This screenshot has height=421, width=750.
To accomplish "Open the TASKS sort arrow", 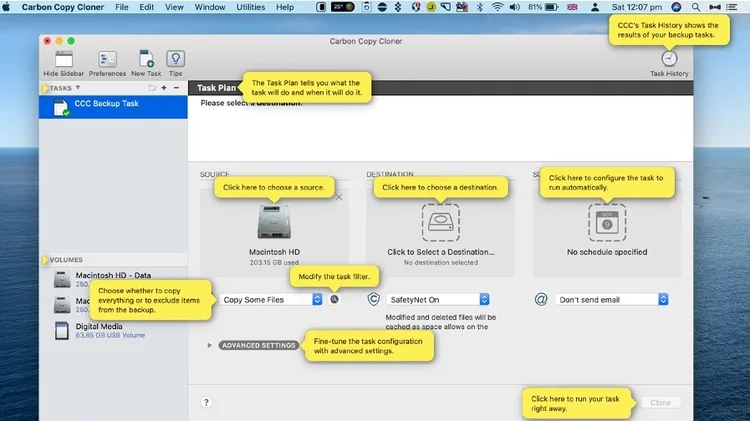I will [77, 88].
